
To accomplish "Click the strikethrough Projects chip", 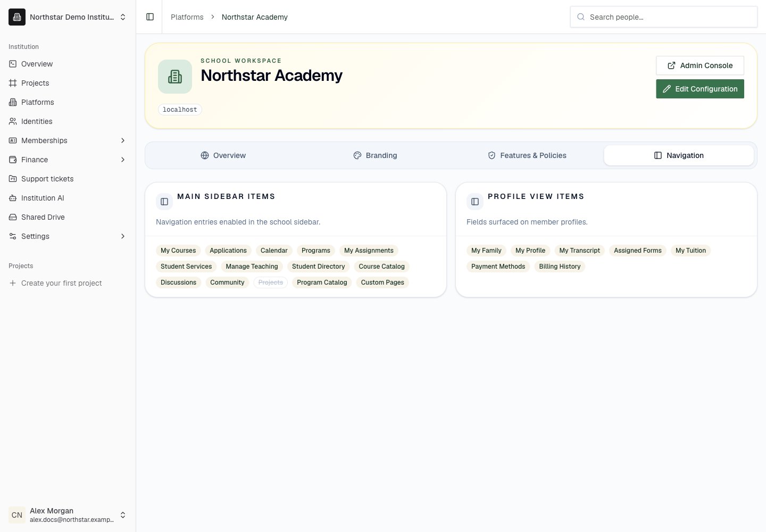I will [x=271, y=282].
